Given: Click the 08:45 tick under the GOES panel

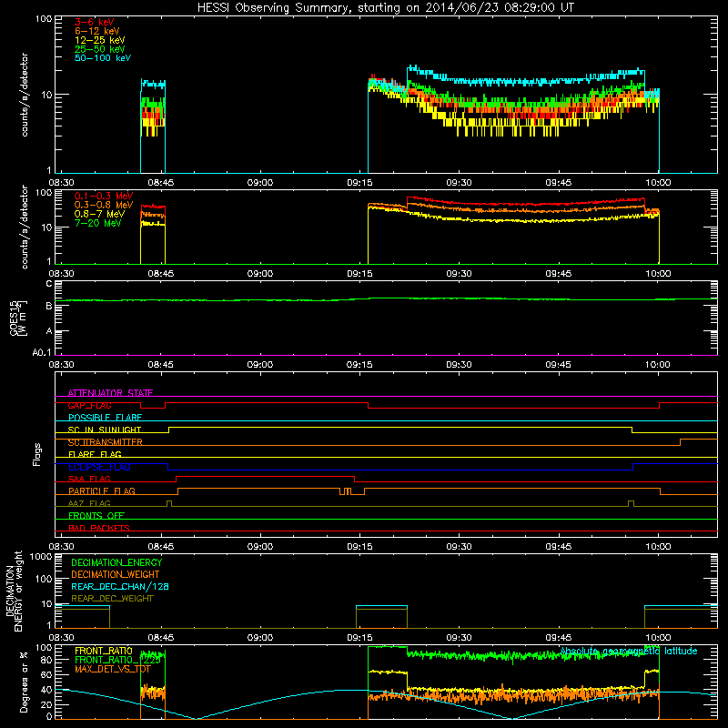Looking at the screenshot, I should coord(161,365).
